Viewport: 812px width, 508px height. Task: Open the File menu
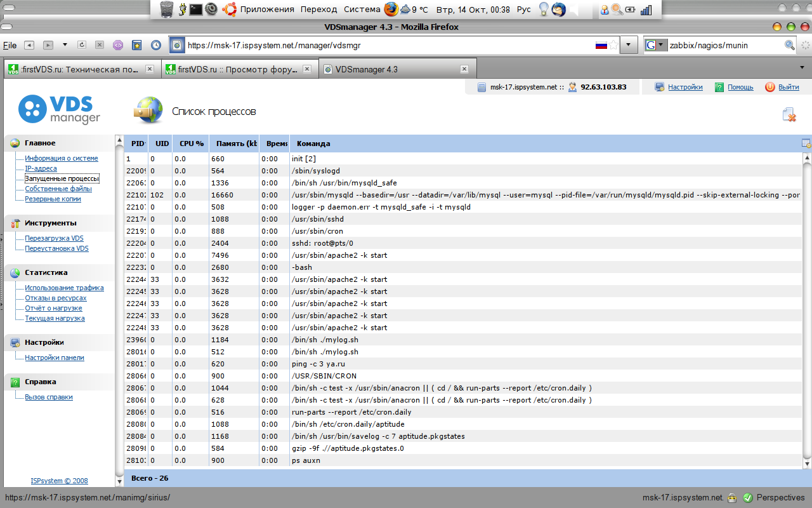(x=10, y=45)
